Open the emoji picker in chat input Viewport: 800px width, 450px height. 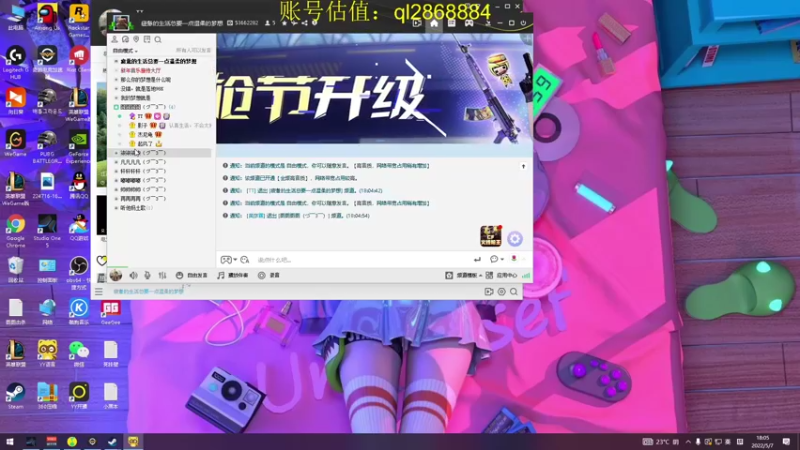[245, 260]
